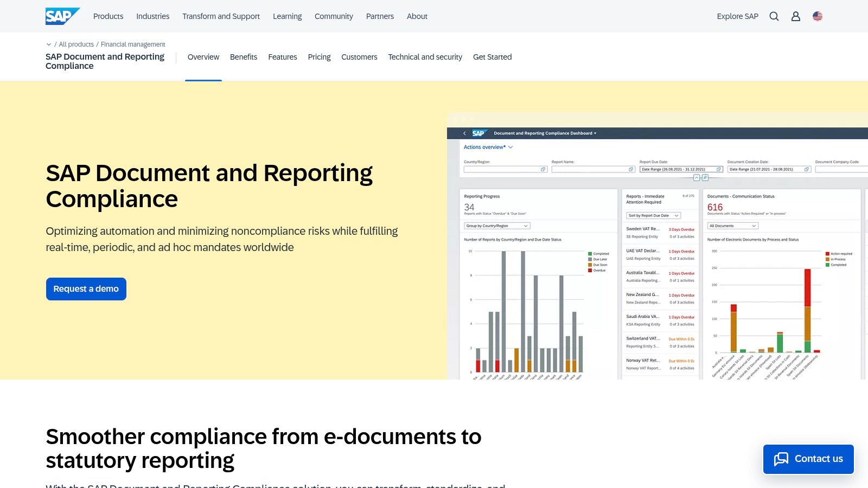The height and width of the screenshot is (488, 868).
Task: Click the breadcrumb chevron before All products
Action: [48, 44]
